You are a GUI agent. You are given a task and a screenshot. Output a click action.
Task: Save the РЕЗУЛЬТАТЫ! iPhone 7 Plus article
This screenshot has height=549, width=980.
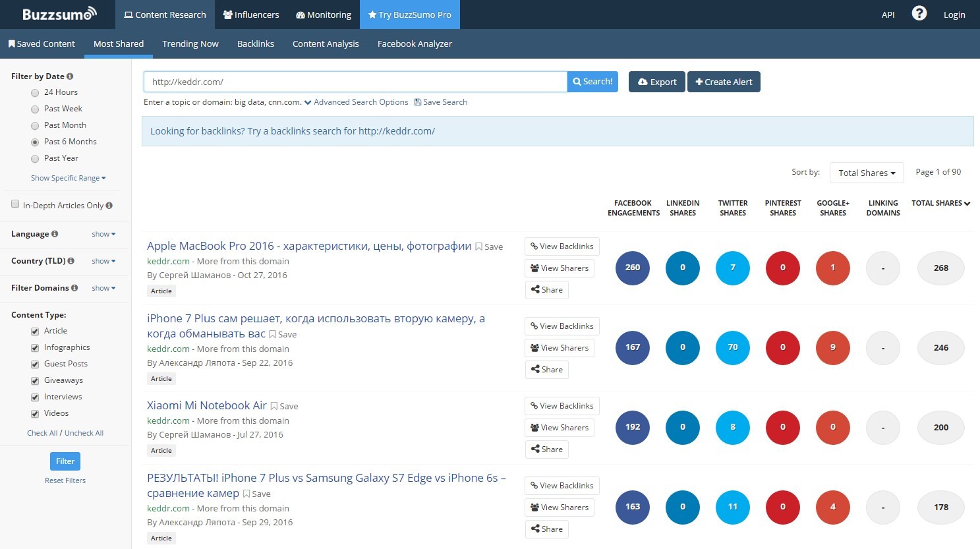pyautogui.click(x=256, y=494)
